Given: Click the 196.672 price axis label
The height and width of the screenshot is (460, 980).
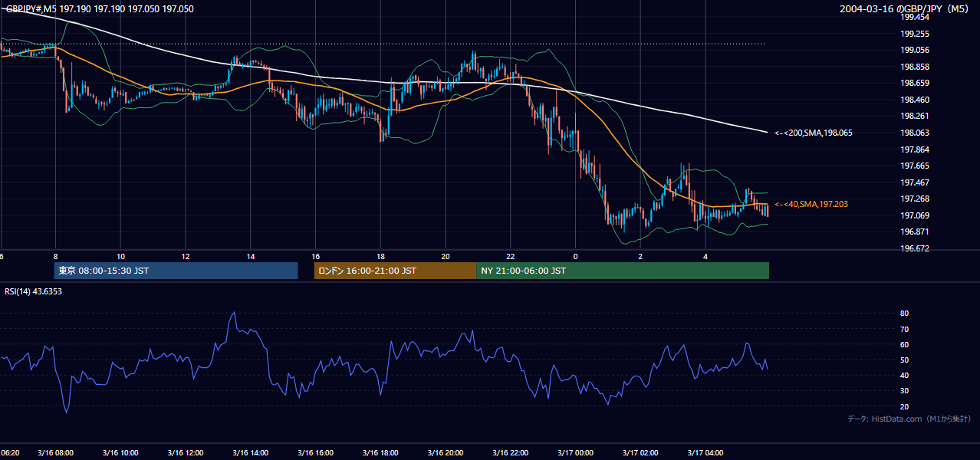Looking at the screenshot, I should 916,248.
